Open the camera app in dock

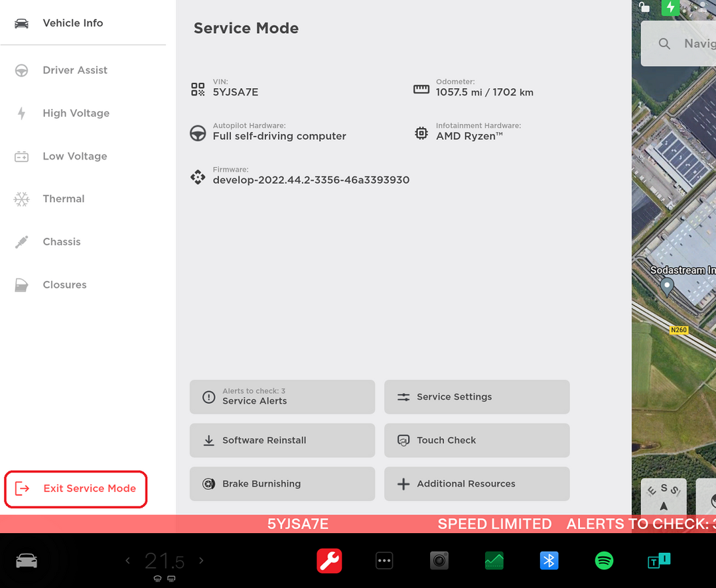(439, 561)
